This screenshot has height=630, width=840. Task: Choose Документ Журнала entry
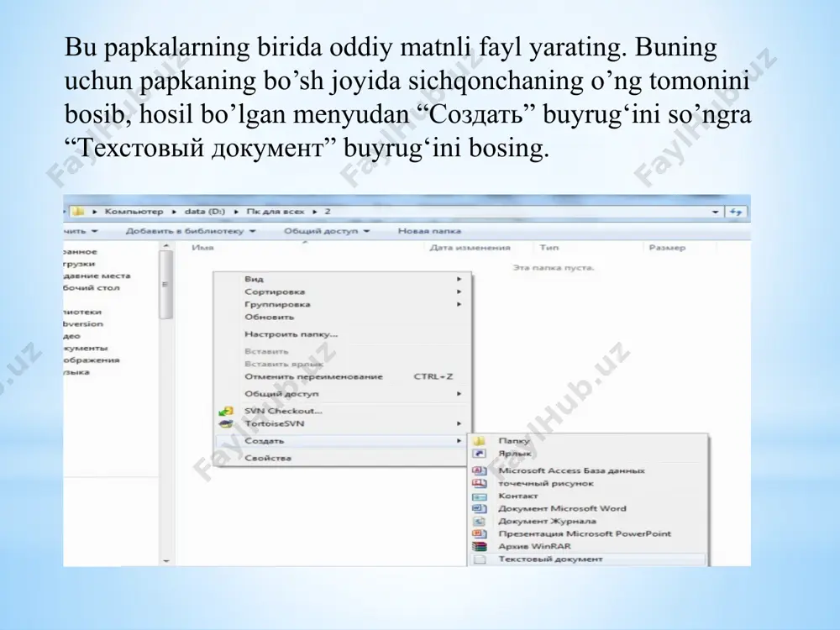588,522
